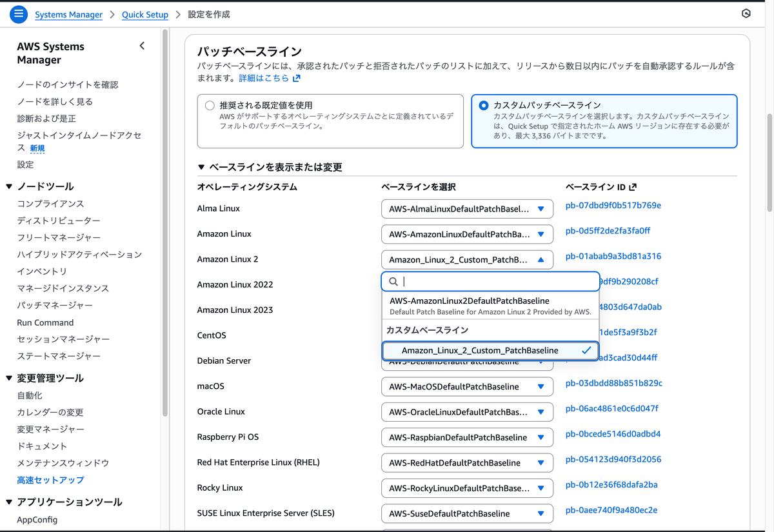Open the 詳細はこちら link
Viewport: 774px width, 532px height.
pyautogui.click(x=264, y=78)
